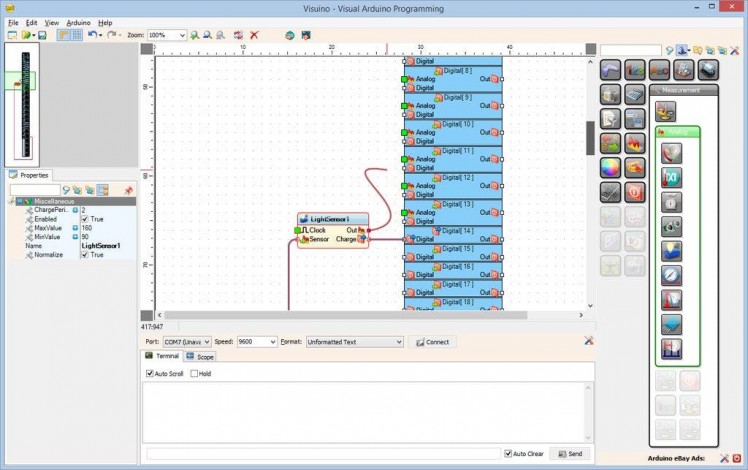Image resolution: width=748 pixels, height=470 pixels.
Task: Click the Connect button
Action: [x=432, y=342]
